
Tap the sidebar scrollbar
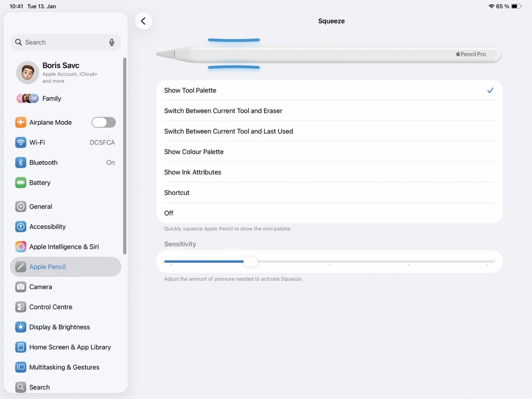(x=125, y=156)
